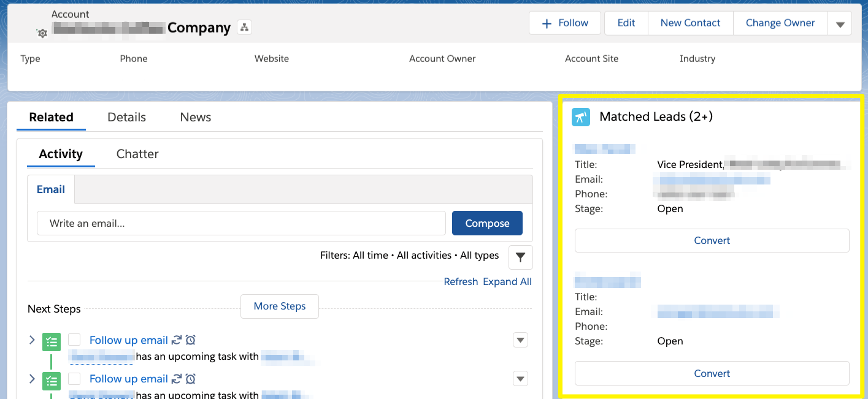Click second Follow up email task icon
Screen dimensions: 868x399
(x=52, y=381)
